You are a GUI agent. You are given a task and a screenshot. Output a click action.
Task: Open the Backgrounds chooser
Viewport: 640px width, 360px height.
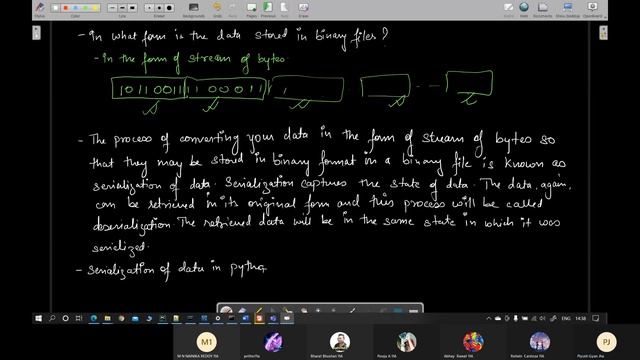[193, 9]
